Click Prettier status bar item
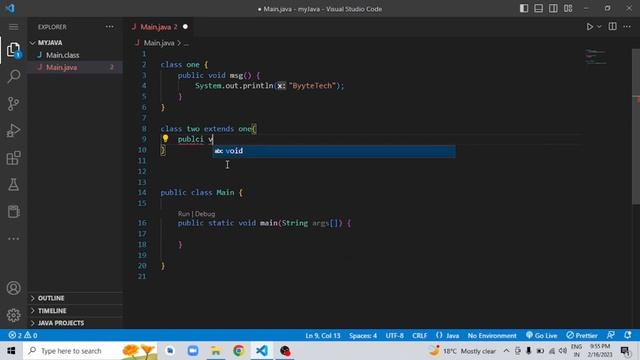 tap(582, 336)
